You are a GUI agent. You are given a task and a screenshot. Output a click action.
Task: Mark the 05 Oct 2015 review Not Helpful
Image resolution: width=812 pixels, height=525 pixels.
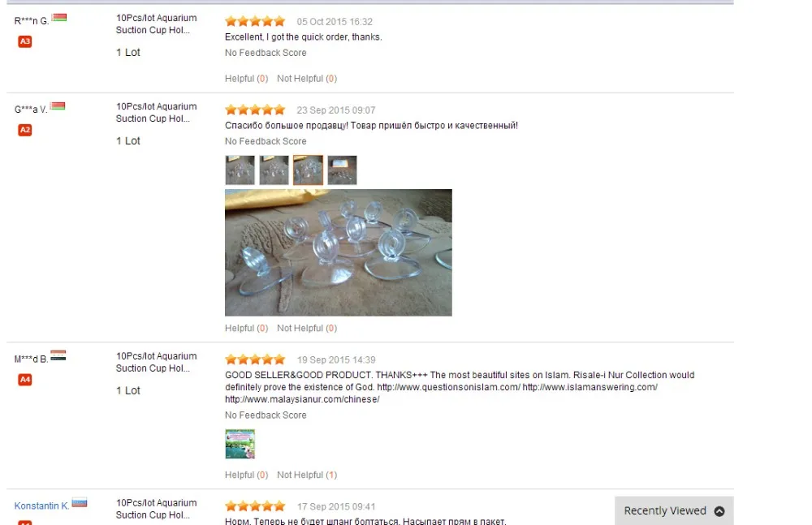(307, 79)
